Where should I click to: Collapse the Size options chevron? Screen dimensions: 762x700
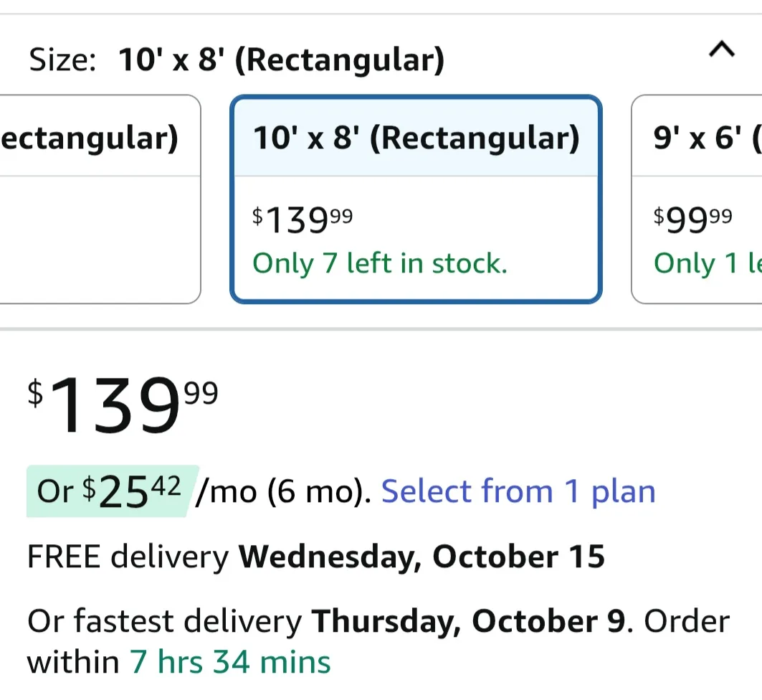click(x=721, y=50)
